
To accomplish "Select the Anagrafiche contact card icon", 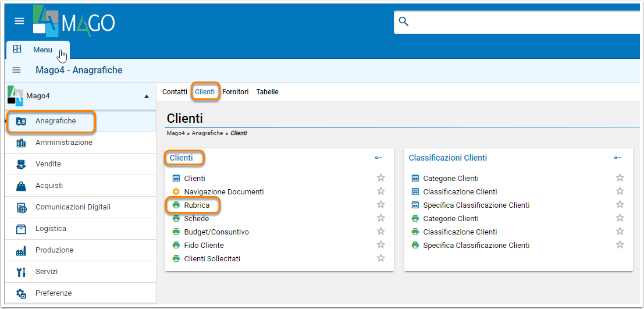I will click(x=21, y=122).
